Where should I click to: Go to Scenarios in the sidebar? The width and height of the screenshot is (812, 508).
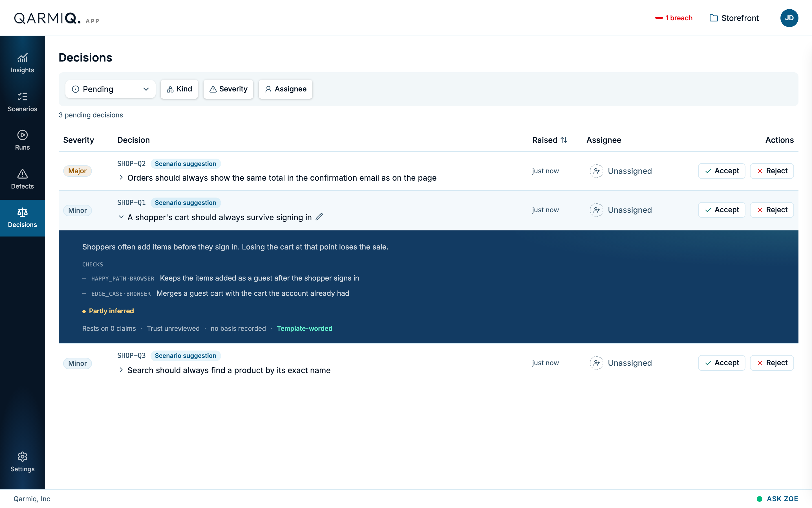[x=23, y=102]
